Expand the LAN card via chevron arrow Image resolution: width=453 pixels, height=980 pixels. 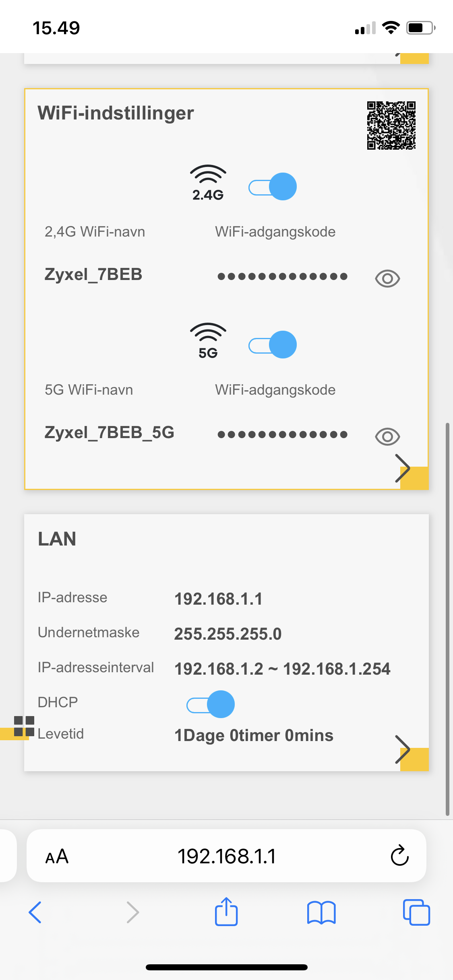[x=403, y=749]
